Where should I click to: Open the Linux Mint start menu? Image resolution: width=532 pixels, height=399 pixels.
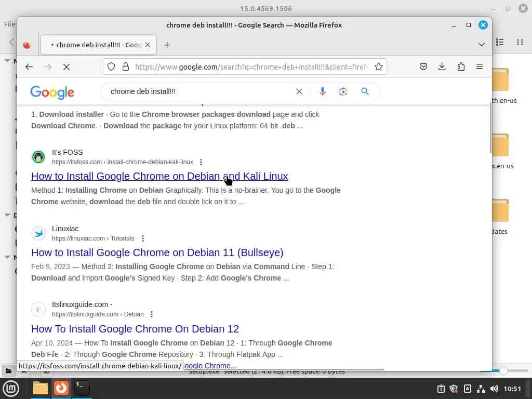(11, 388)
